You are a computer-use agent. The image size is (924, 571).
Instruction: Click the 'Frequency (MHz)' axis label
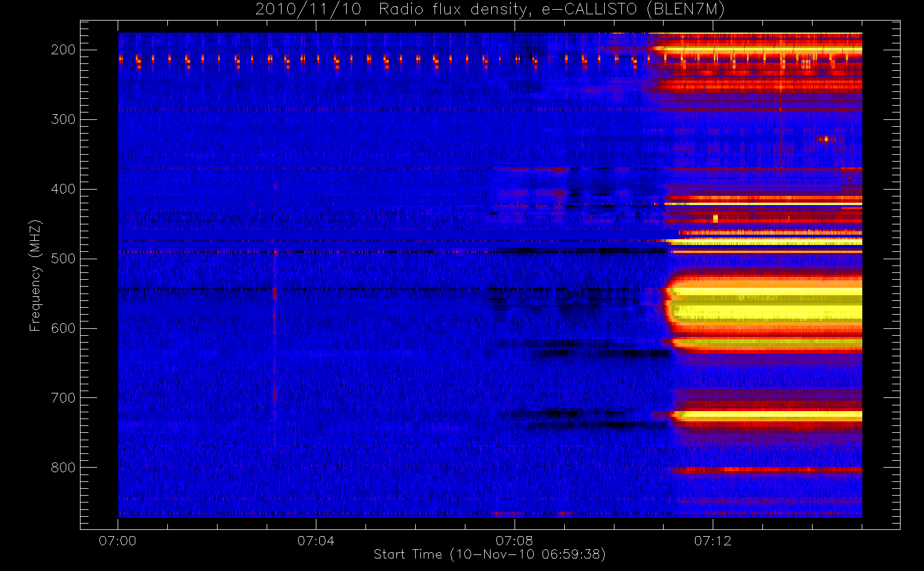(35, 275)
